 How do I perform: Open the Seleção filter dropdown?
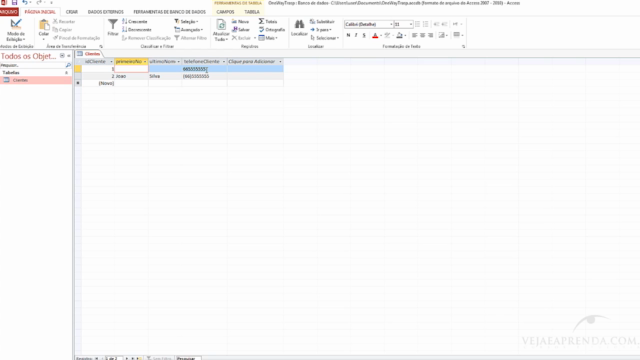pyautogui.click(x=186, y=21)
